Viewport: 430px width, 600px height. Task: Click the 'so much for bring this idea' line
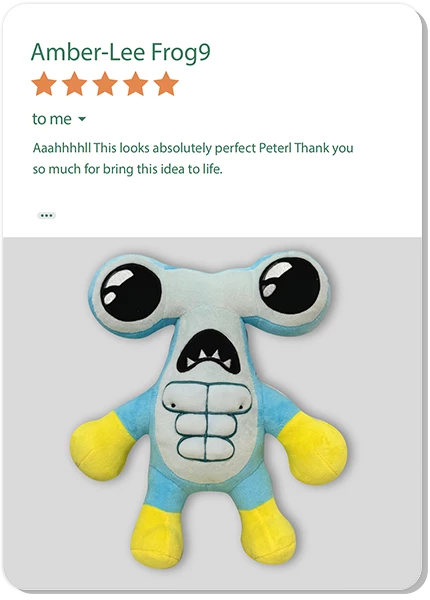(127, 169)
